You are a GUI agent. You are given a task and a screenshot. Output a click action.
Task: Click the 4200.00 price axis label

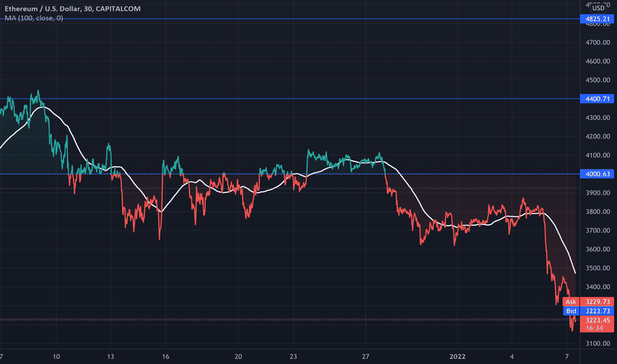598,136
